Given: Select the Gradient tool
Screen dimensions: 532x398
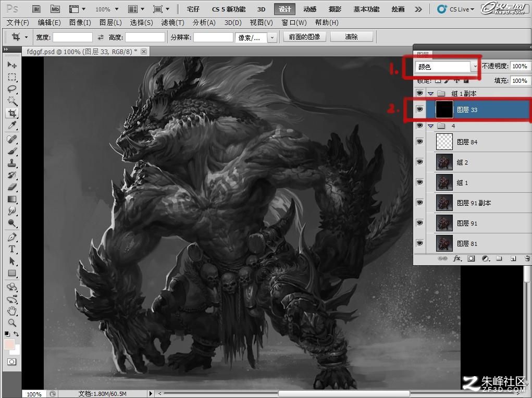Looking at the screenshot, I should [x=12, y=199].
